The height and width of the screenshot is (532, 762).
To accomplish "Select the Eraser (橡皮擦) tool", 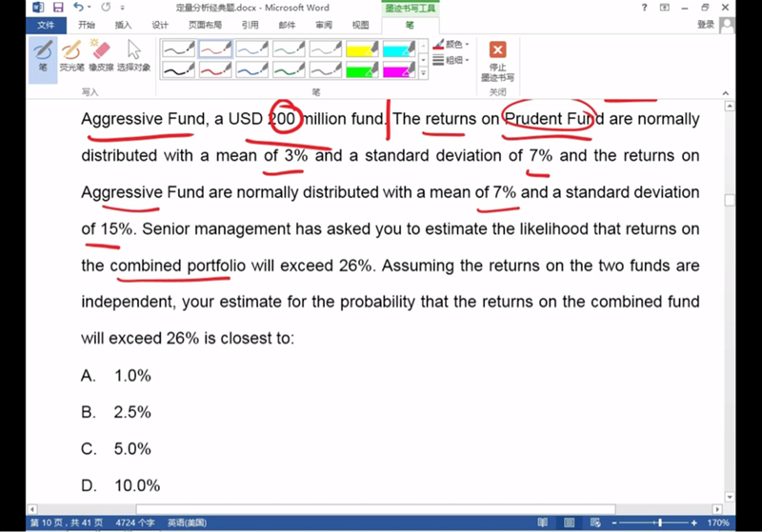I will click(x=101, y=55).
